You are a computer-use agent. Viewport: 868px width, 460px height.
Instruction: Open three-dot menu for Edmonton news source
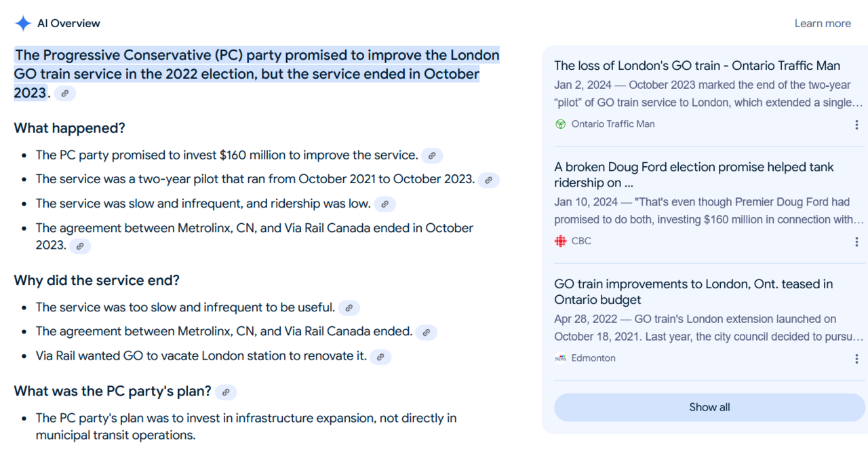(x=856, y=359)
